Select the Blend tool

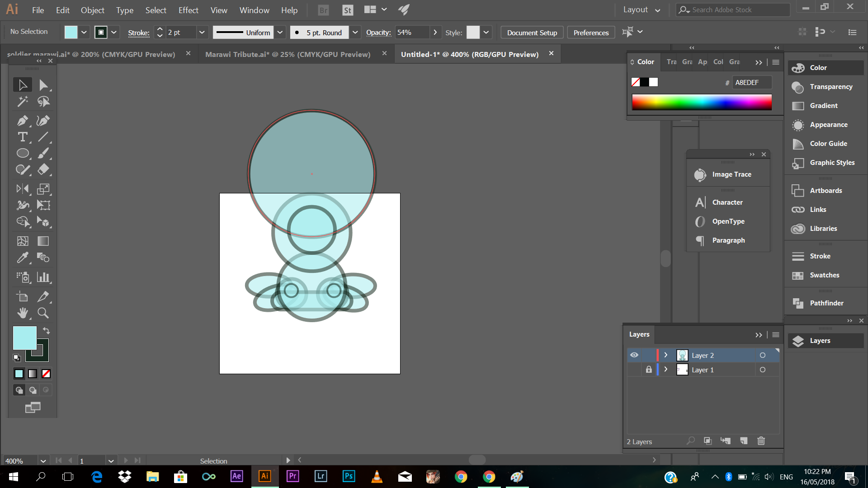click(43, 258)
